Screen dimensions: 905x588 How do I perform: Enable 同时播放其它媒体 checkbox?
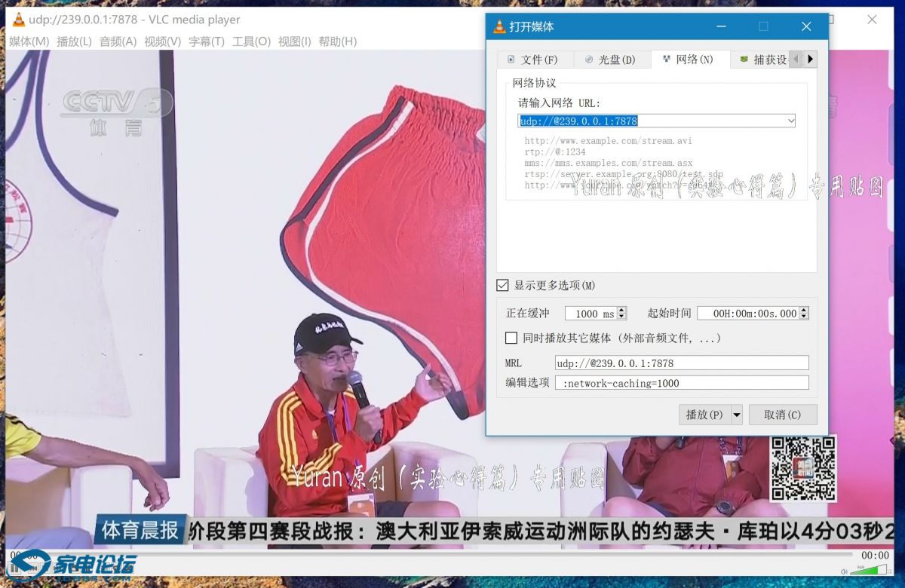tap(511, 338)
